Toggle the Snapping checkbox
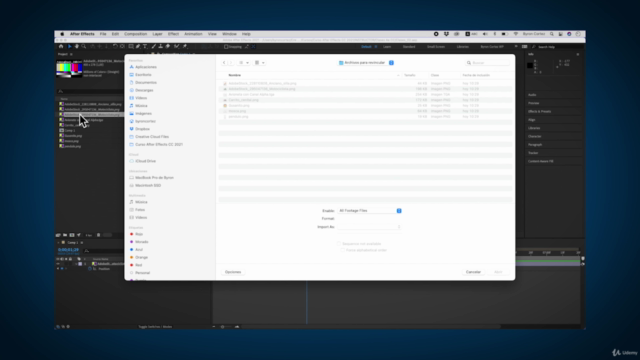Viewport: 640px width, 360px height. [226, 47]
